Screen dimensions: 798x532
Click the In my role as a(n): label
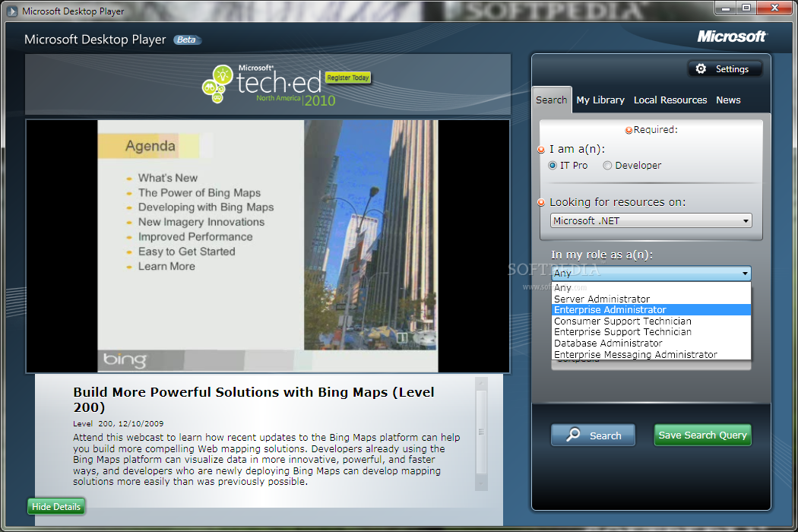pos(602,255)
